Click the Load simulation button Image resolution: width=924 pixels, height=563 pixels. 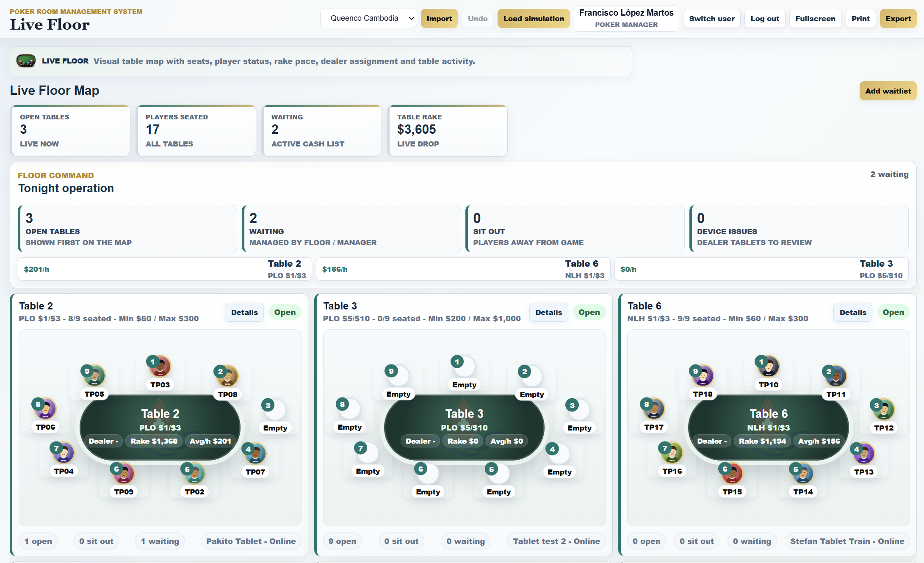coord(534,19)
